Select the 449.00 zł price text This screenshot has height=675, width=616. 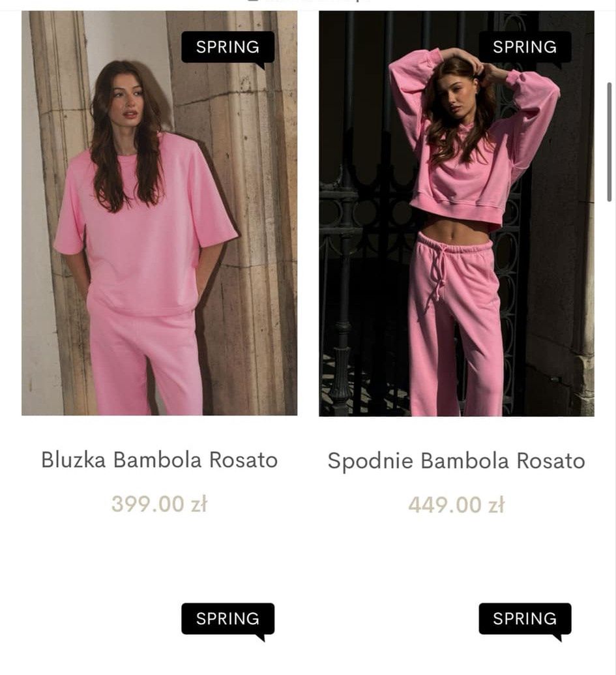click(456, 505)
